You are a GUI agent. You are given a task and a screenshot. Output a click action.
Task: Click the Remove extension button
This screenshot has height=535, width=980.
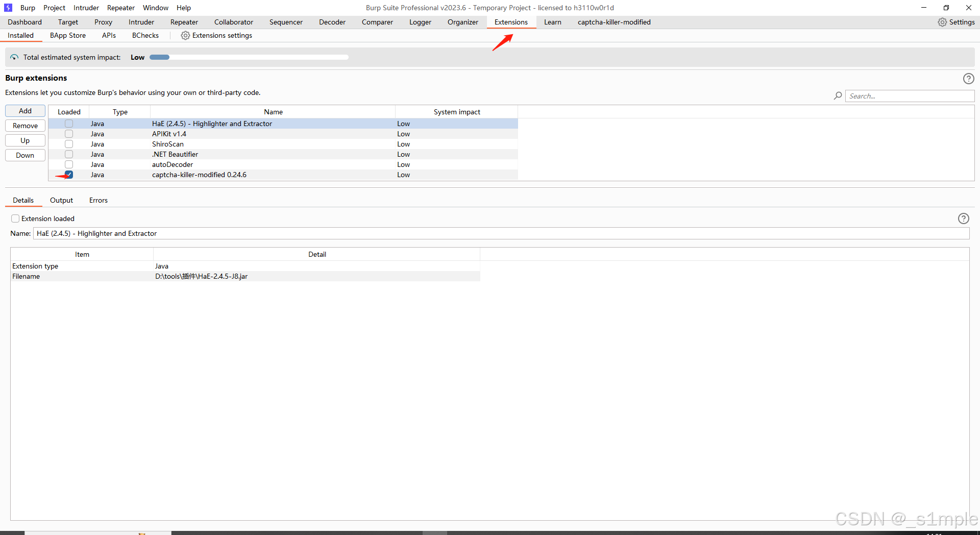pos(25,126)
